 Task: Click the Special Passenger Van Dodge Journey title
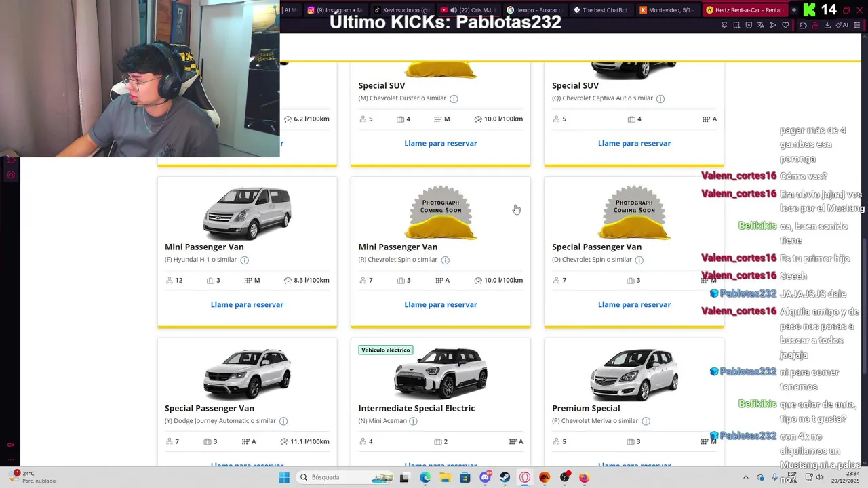tap(210, 408)
